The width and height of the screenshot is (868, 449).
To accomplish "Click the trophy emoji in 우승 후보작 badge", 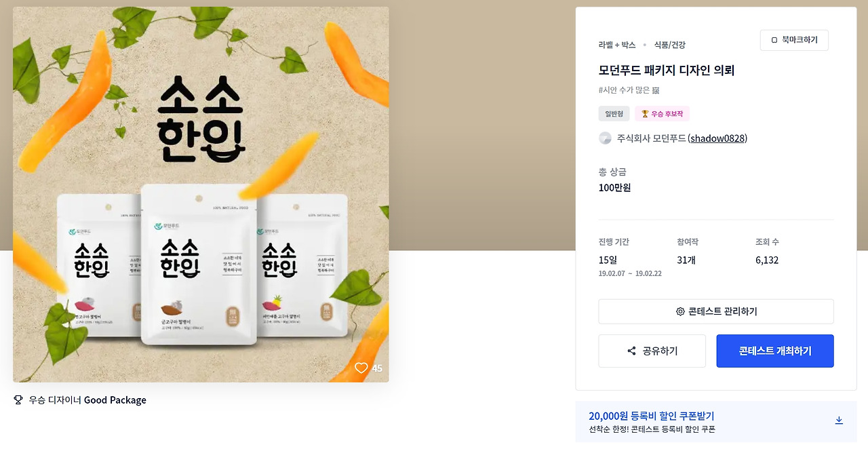I will [645, 114].
